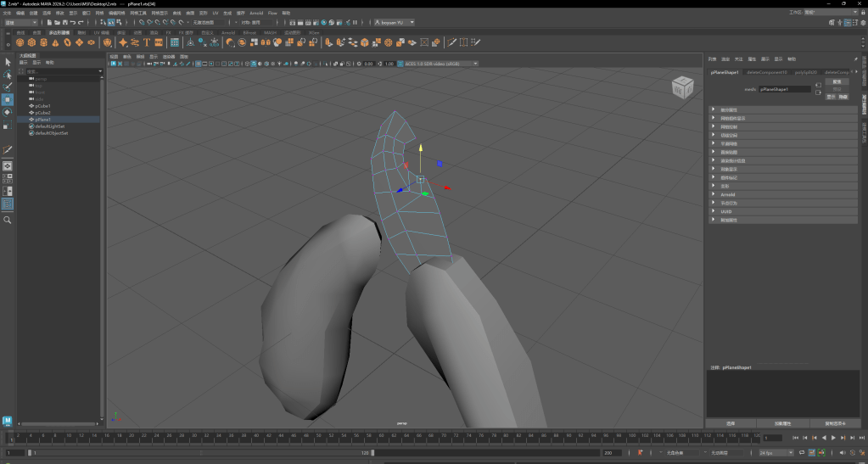Open the 24 fps frame rate dropdown
The height and width of the screenshot is (464, 868).
coord(776,453)
